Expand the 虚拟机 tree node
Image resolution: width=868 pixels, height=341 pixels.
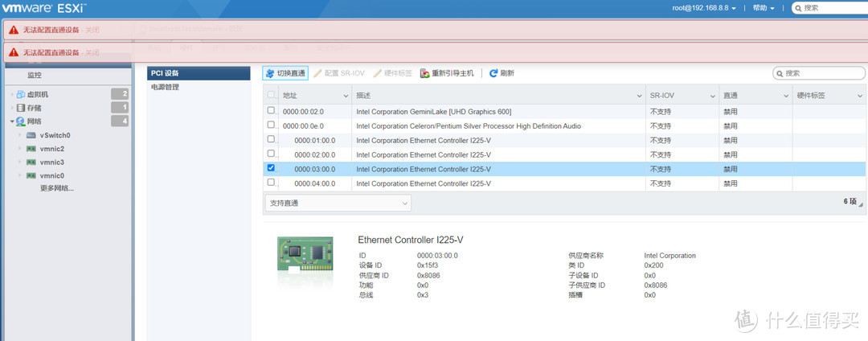tap(12, 95)
